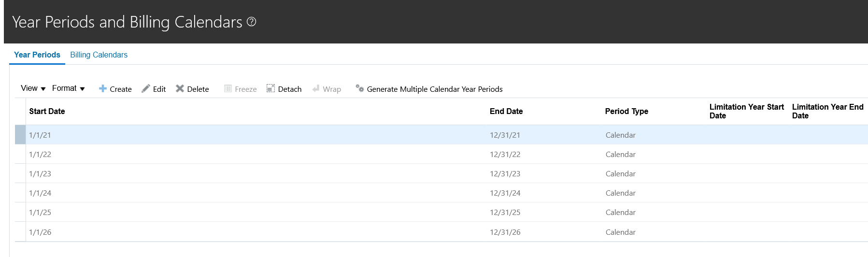Select the Year Periods tab
The image size is (868, 257).
tap(37, 55)
